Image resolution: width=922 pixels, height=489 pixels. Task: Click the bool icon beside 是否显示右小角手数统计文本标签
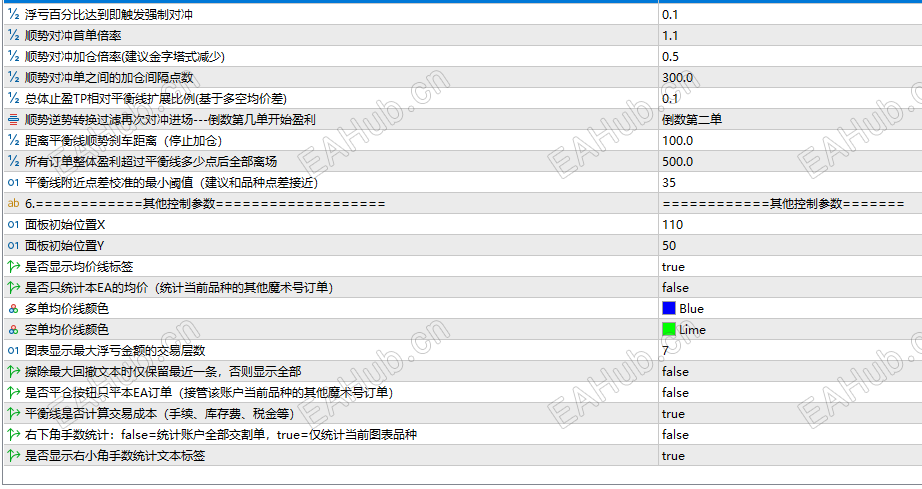click(14, 456)
